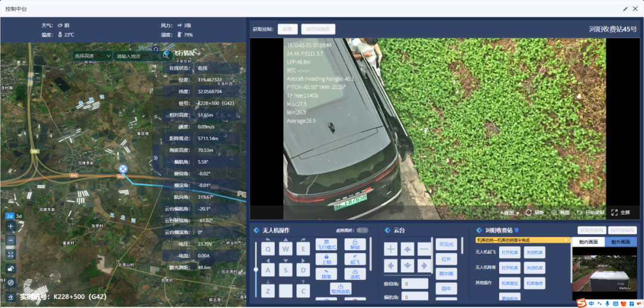The height and width of the screenshot is (308, 644).
Task: Toggle the 虚拟摇杆 virtual joystick switch
Action: tap(363, 231)
